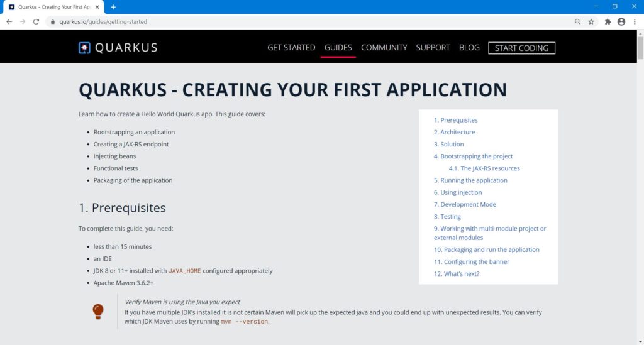Jump to 1. Prerequisites in contents
The image size is (644, 345).
[455, 120]
